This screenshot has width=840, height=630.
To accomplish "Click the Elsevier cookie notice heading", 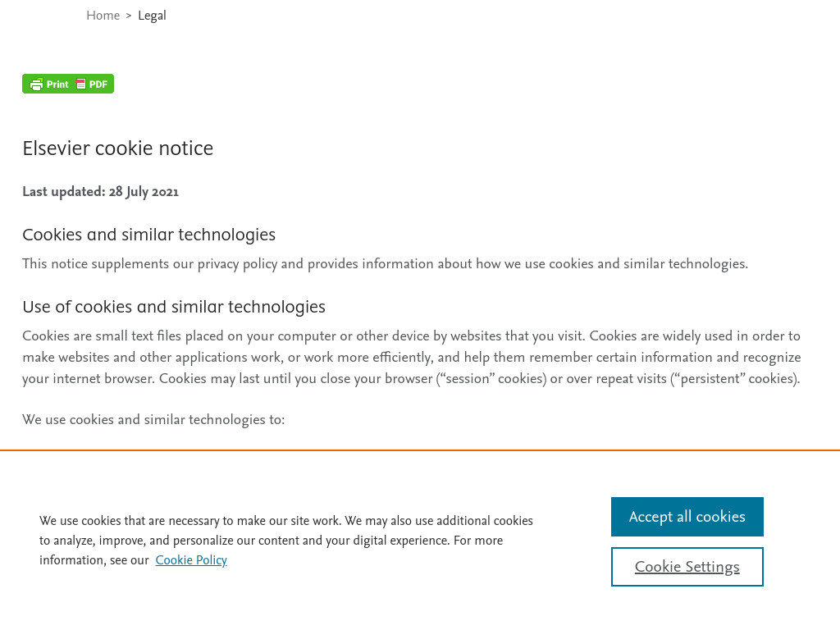I will pyautogui.click(x=118, y=148).
